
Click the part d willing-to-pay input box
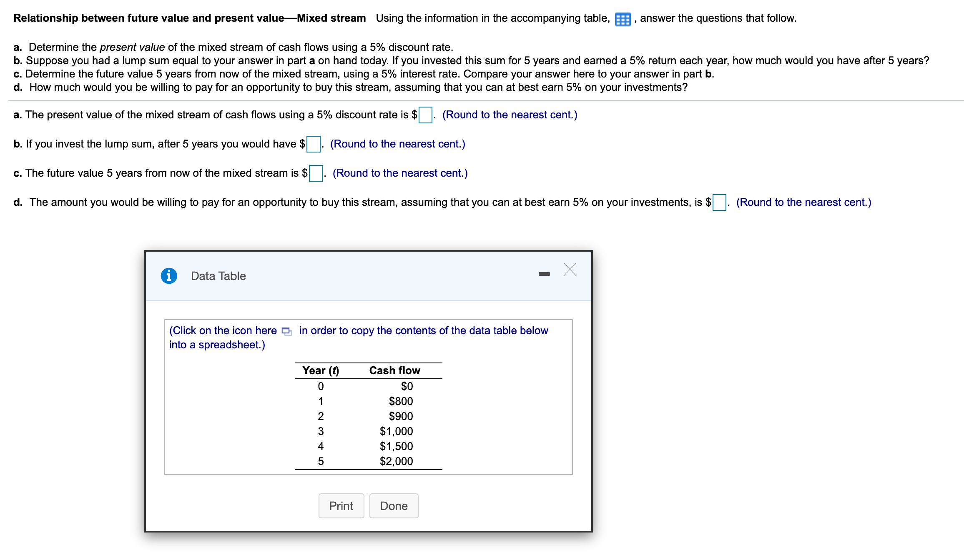(719, 202)
